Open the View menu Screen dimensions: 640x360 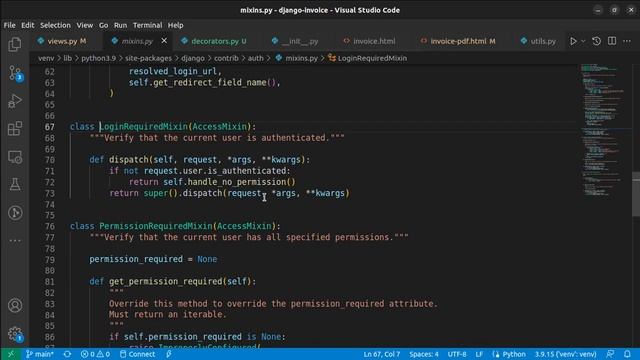(x=84, y=25)
